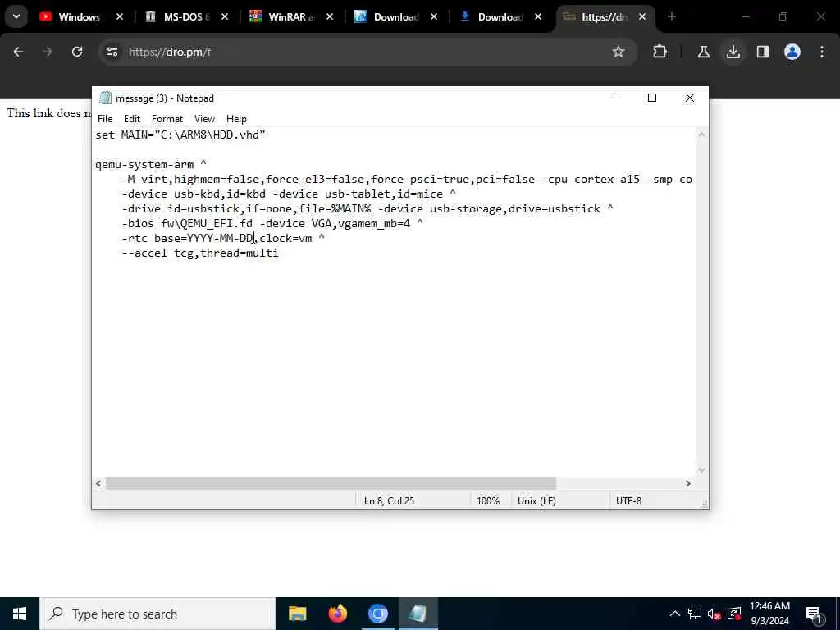840x630 pixels.
Task: Place cursor in line 'set MAIN="C:\ARM8\HDD.vhd"'
Action: tap(180, 135)
